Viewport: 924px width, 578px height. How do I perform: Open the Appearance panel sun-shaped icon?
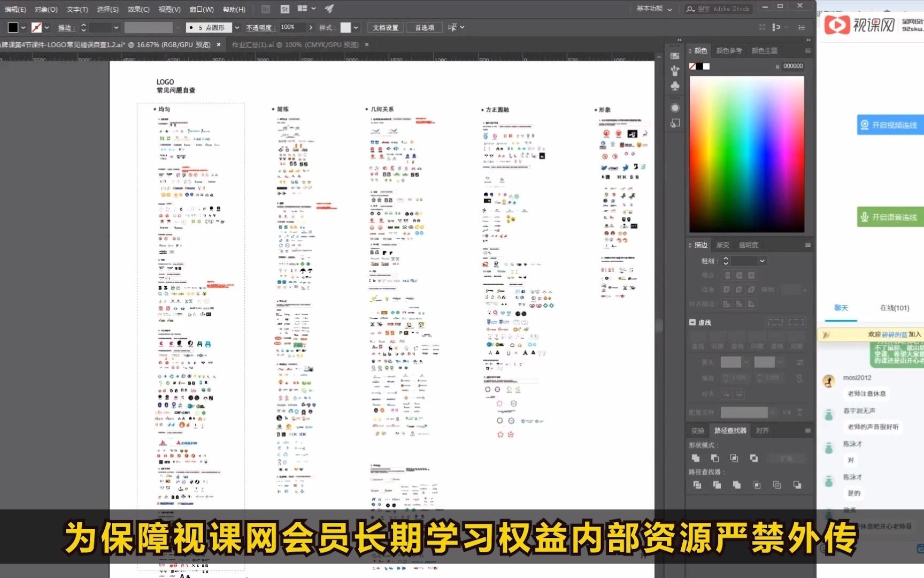pos(675,108)
